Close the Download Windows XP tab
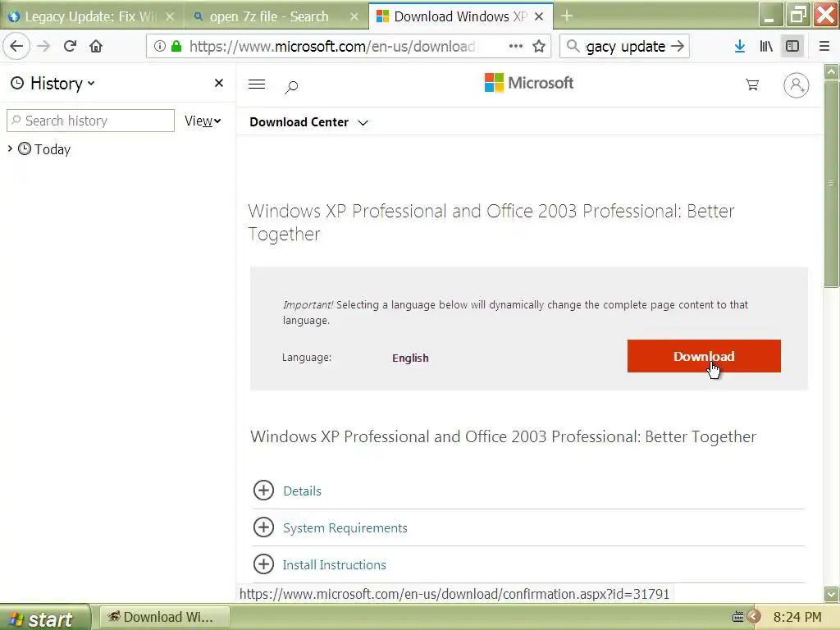This screenshot has width=840, height=630. [x=540, y=16]
